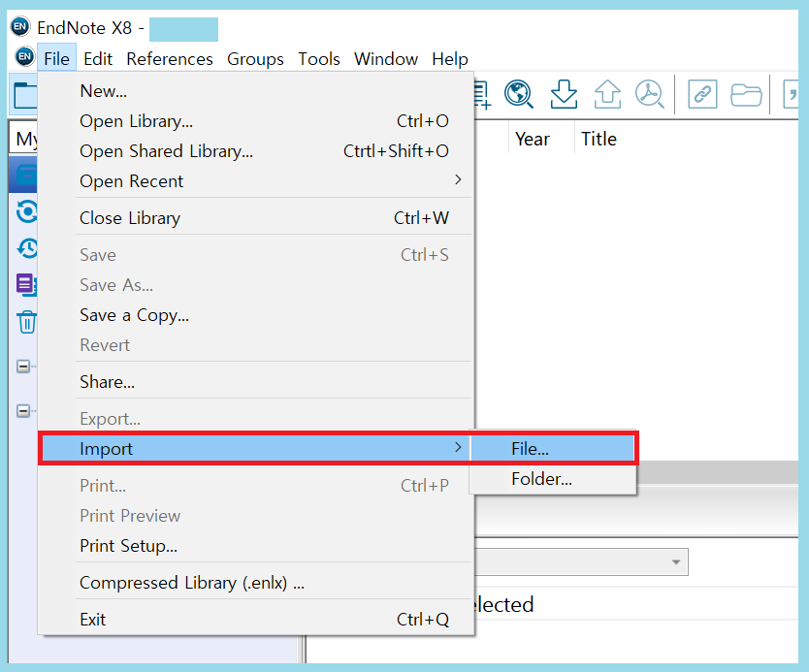Open the File menu in menu bar

[57, 59]
